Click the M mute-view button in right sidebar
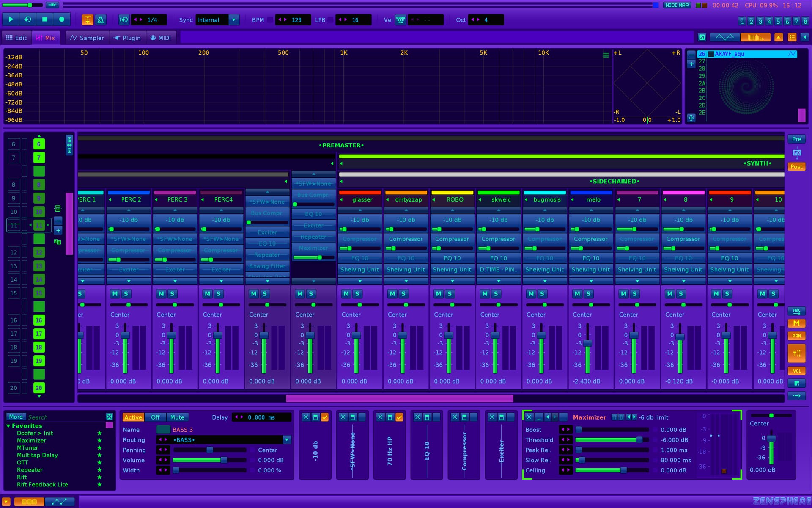 pos(796,323)
